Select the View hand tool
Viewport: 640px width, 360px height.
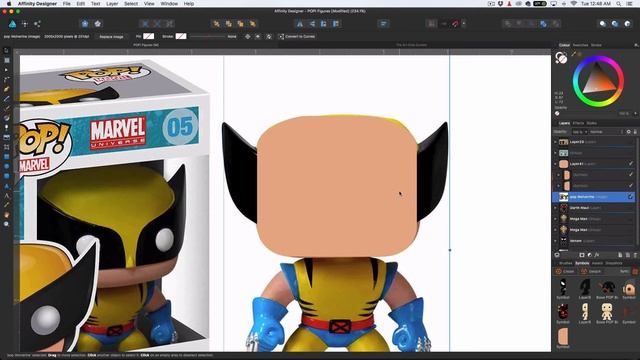[x=7, y=215]
